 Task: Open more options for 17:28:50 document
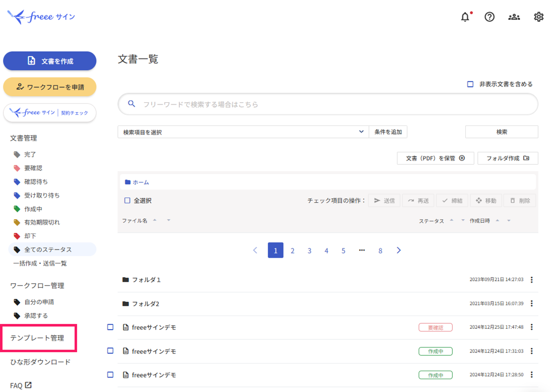532,374
